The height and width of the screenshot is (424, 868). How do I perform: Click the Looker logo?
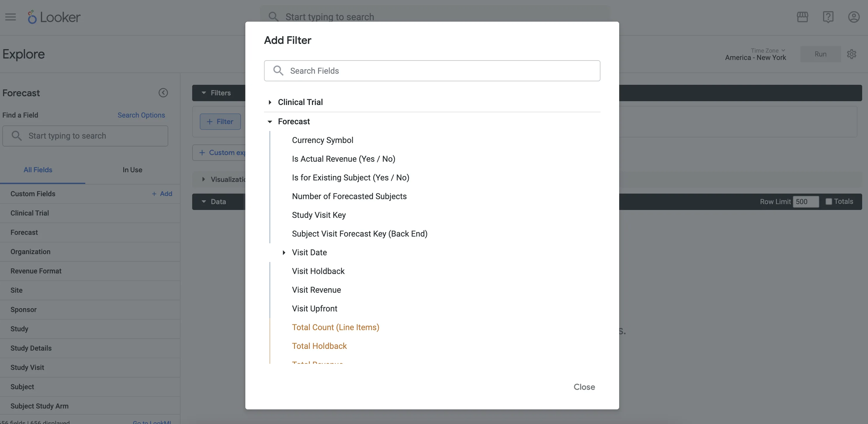pos(54,17)
